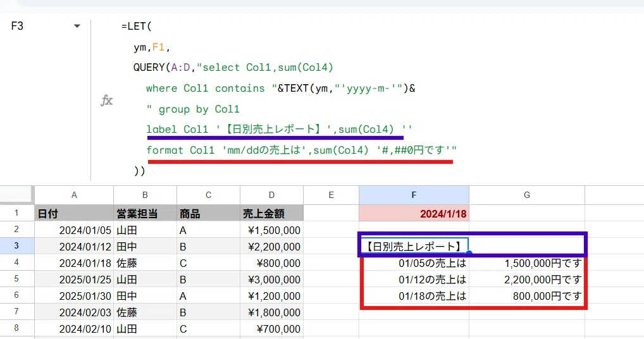Click the fx function icon
The width and height of the screenshot is (644, 339).
(107, 100)
